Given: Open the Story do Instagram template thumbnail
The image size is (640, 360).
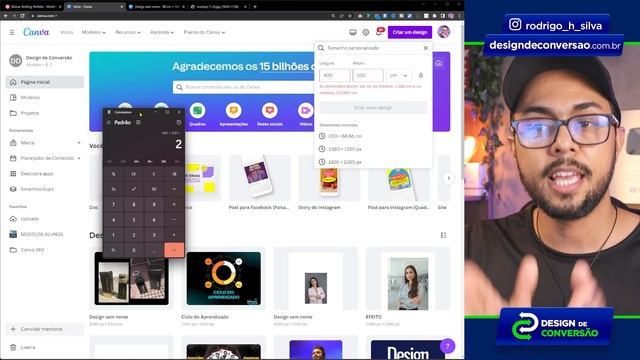Looking at the screenshot, I should tap(329, 178).
